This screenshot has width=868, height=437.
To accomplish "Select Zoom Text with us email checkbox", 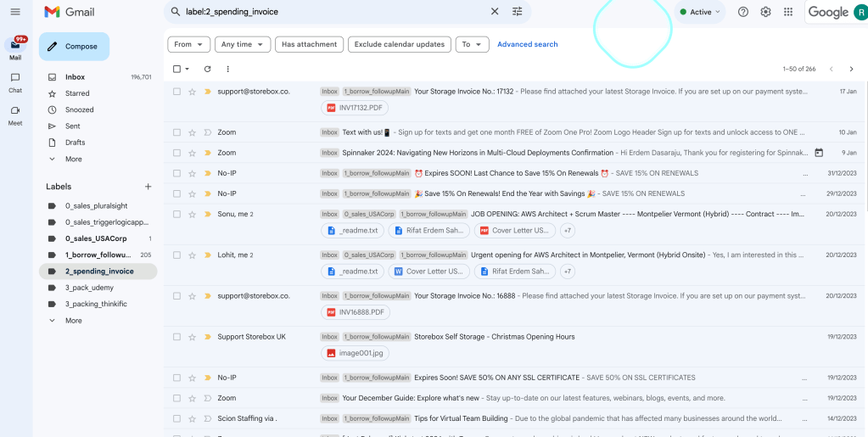I will pyautogui.click(x=176, y=132).
